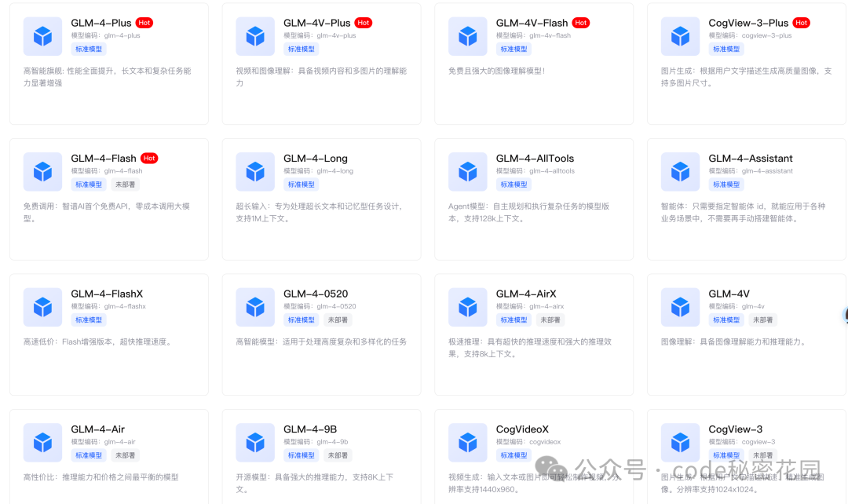Open the GLM-4-AirX model title
This screenshot has width=848, height=504.
pos(526,294)
